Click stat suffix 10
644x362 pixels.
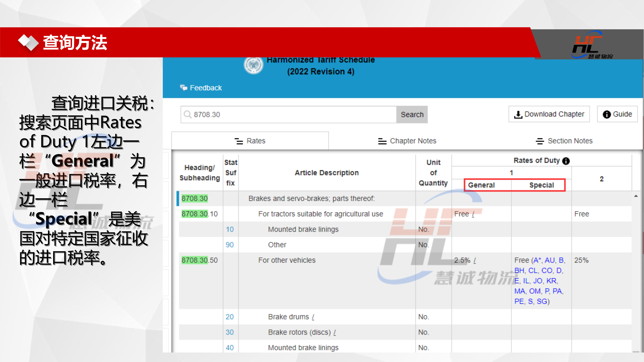point(230,229)
